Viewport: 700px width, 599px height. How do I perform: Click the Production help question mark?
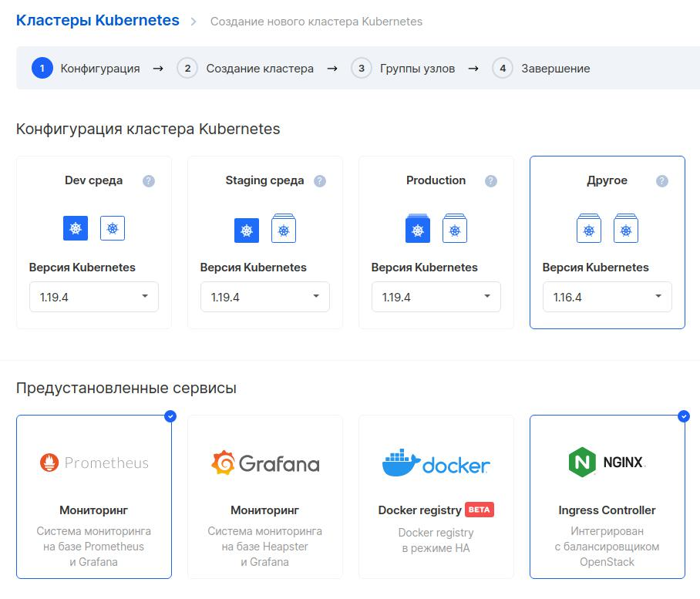491,180
